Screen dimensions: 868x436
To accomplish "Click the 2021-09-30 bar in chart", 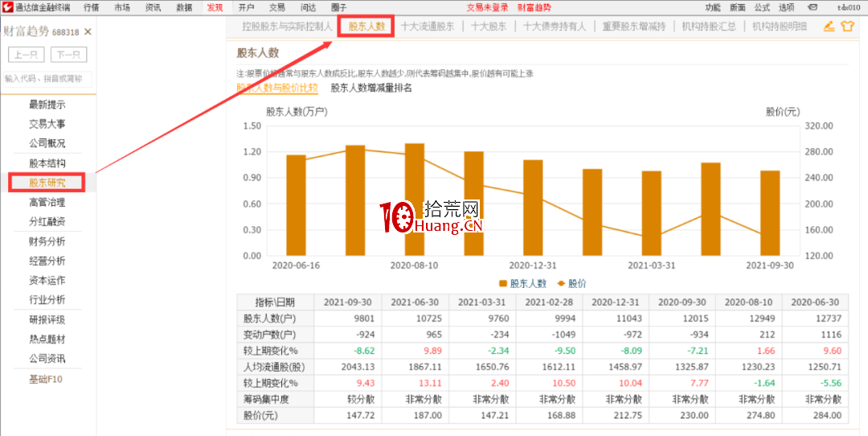I will pyautogui.click(x=770, y=212).
